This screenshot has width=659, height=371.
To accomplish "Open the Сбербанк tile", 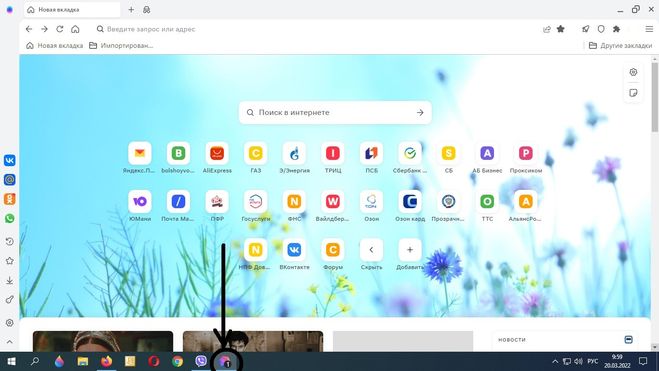I will coord(410,158).
